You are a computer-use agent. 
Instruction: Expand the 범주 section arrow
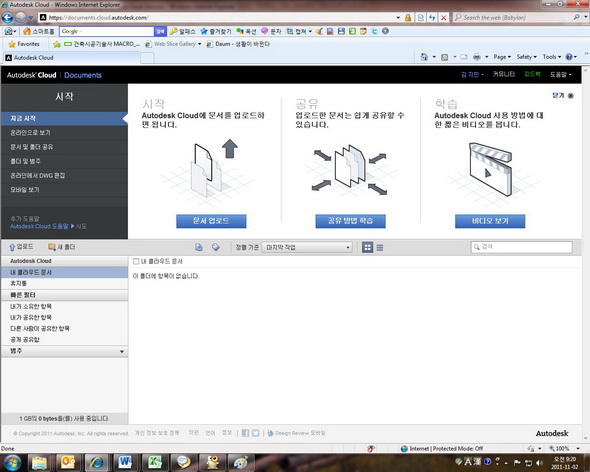(122, 352)
